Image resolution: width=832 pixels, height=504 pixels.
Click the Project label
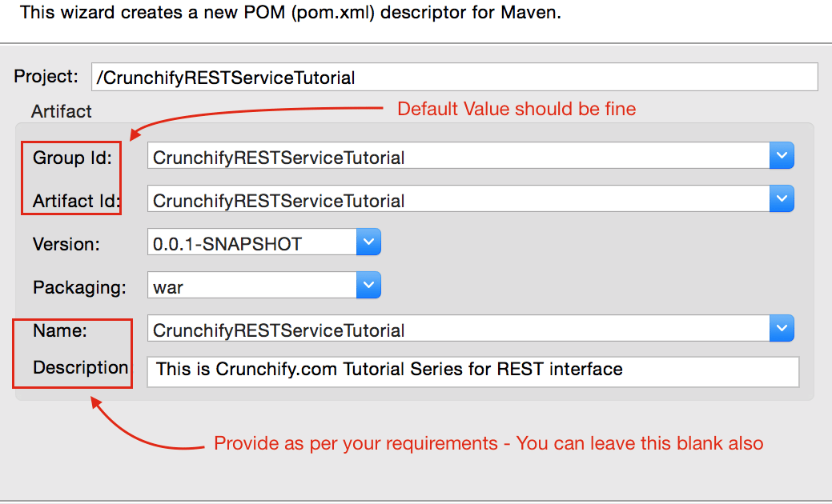click(46, 76)
